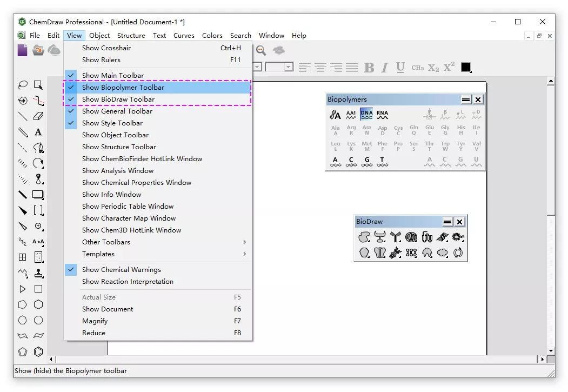Screen dimensions: 568x392
Task: Select the DNA sequence tool in Biopolymers
Action: coord(366,115)
